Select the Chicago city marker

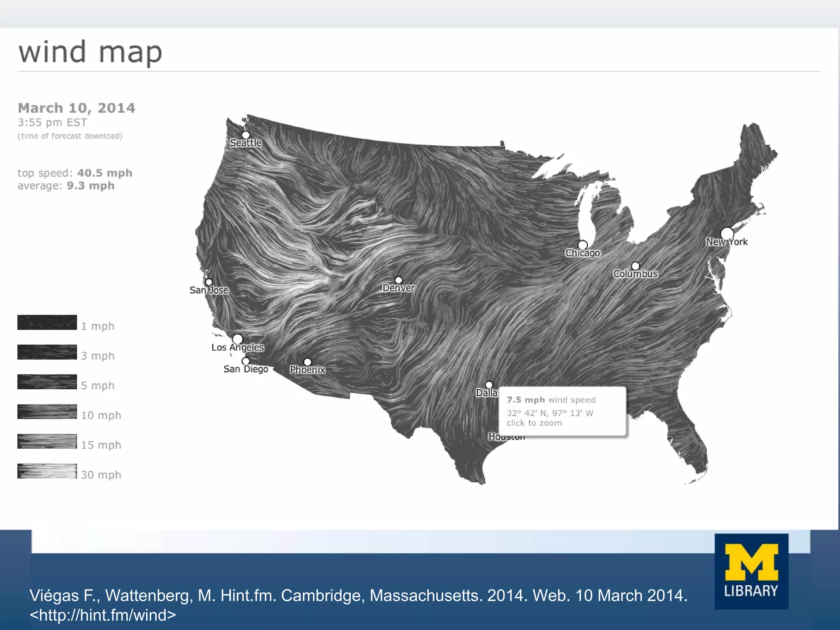[582, 245]
